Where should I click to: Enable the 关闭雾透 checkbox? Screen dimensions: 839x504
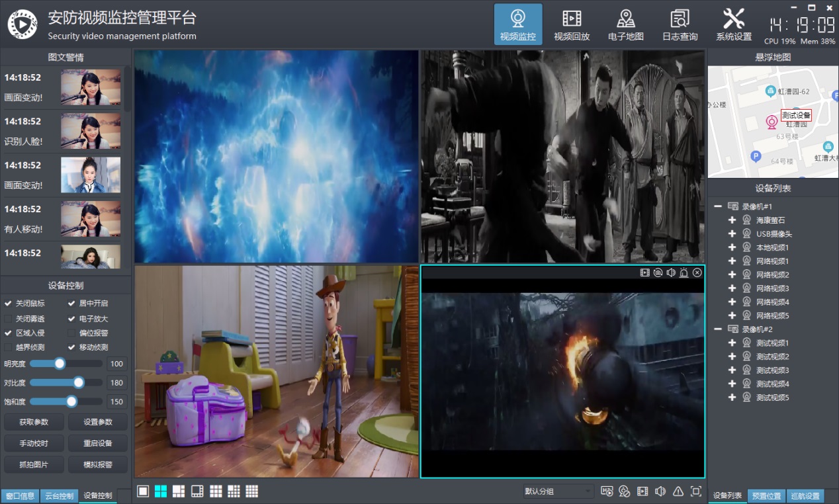pyautogui.click(x=9, y=319)
